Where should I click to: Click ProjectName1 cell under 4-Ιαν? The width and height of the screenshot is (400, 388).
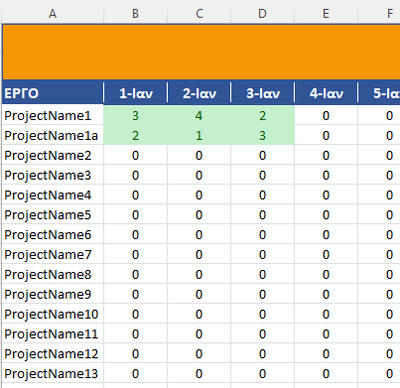[x=326, y=115]
